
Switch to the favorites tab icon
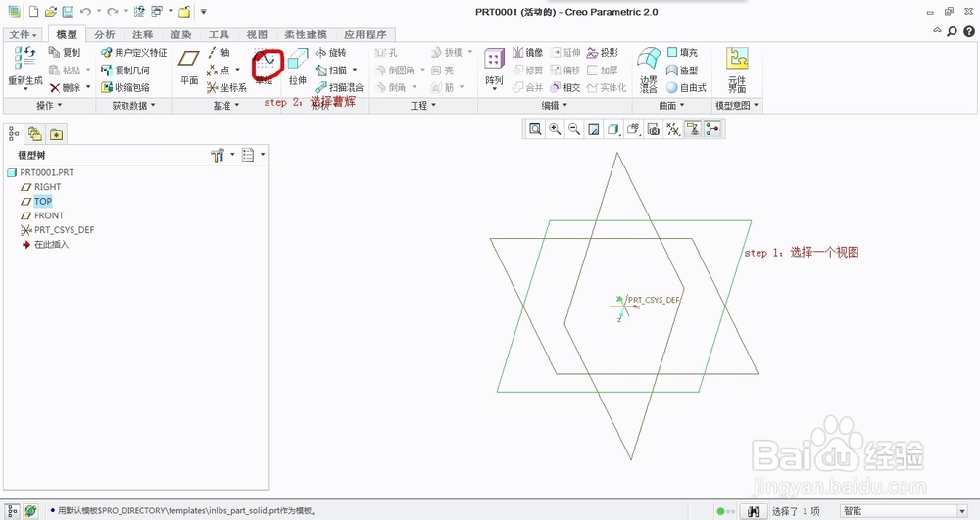56,134
